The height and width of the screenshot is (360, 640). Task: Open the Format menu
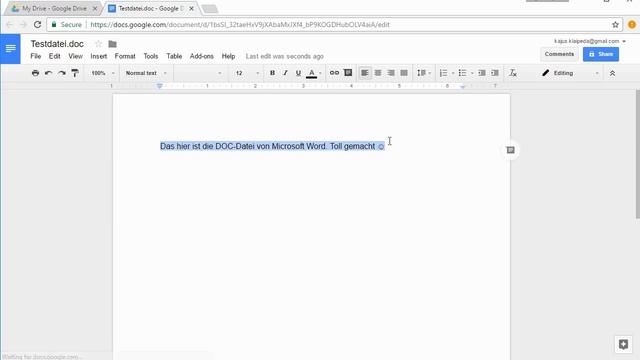[x=125, y=56]
